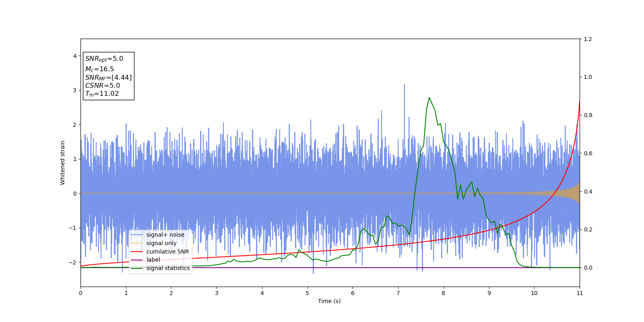
Task: Click the x-axis tick label 8
Action: tap(444, 293)
